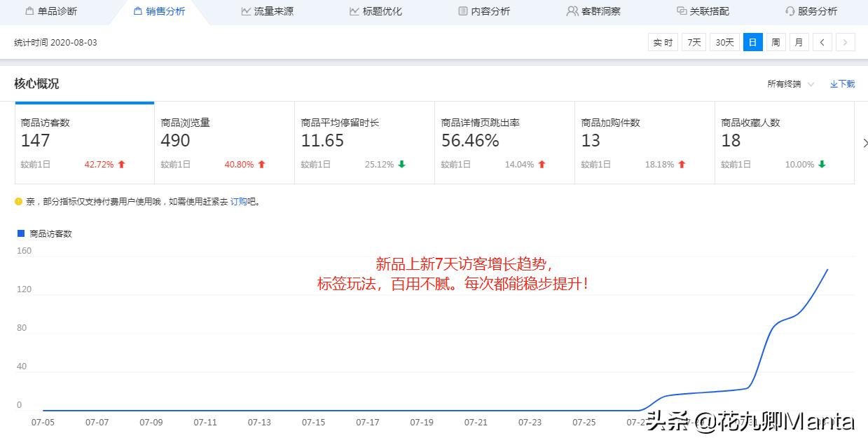Image resolution: width=868 pixels, height=445 pixels.
Task: Click the 客群洞察 people icon
Action: point(571,11)
